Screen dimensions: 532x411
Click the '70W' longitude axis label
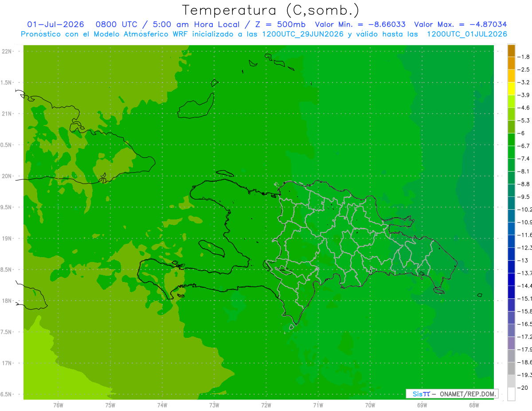(x=370, y=405)
